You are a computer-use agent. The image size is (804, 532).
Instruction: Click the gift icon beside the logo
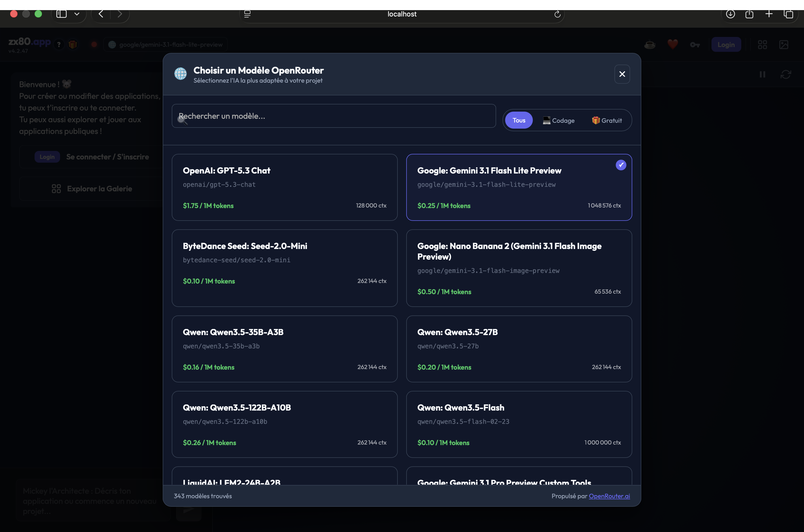[x=73, y=44]
